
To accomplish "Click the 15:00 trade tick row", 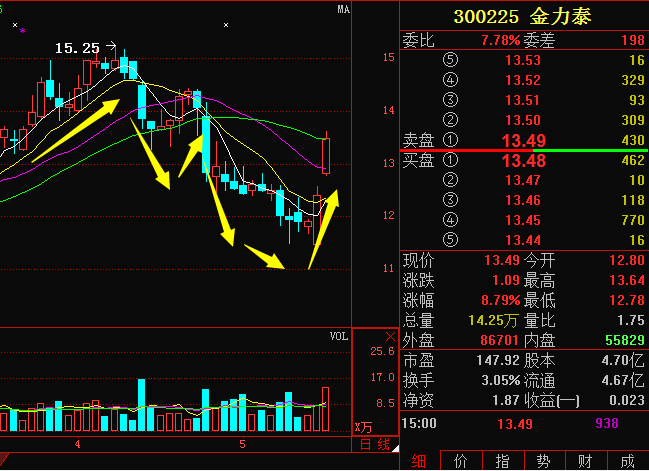I will [524, 423].
